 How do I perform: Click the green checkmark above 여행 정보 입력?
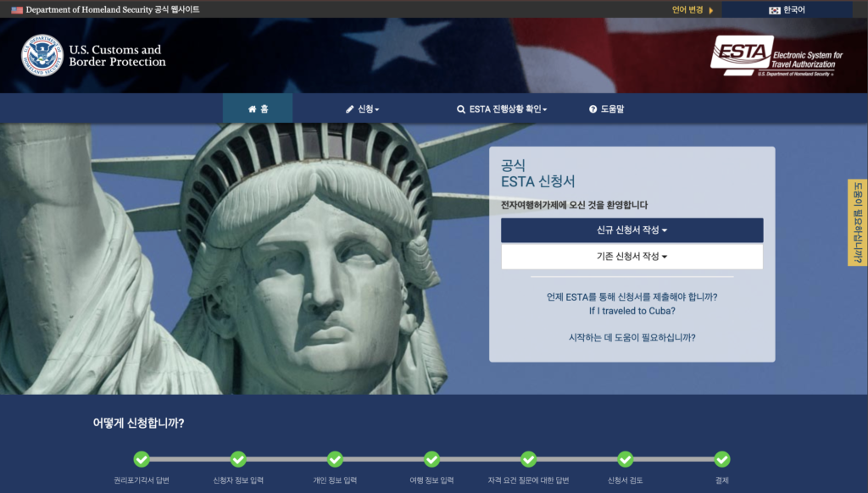click(x=431, y=459)
